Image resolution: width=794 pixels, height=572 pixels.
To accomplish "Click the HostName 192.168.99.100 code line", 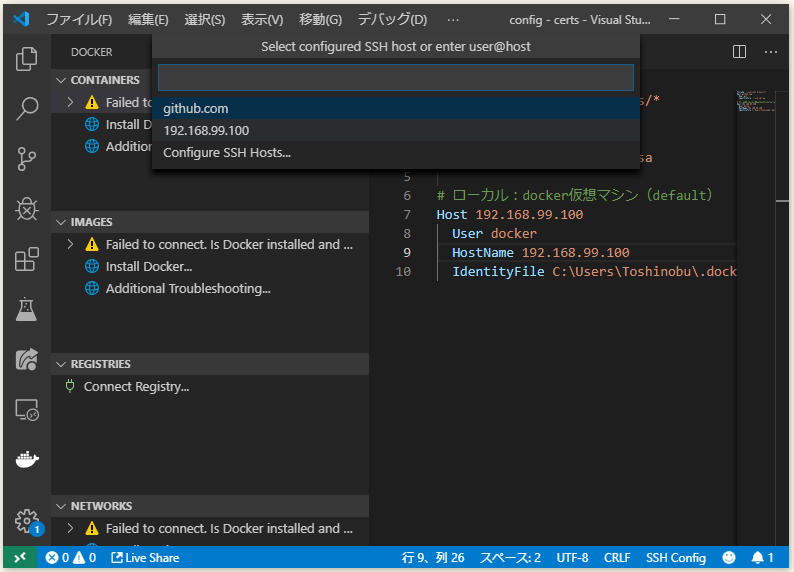I will [541, 253].
